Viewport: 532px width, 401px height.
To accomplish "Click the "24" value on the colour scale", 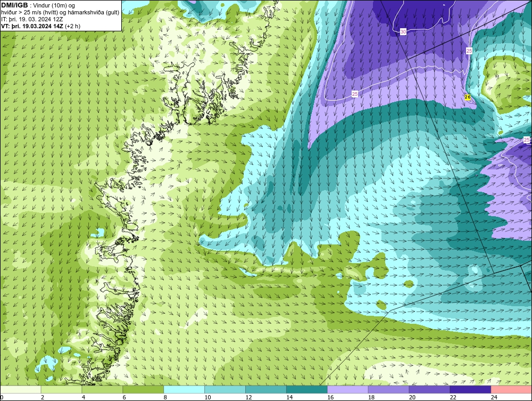I will pyautogui.click(x=494, y=397).
